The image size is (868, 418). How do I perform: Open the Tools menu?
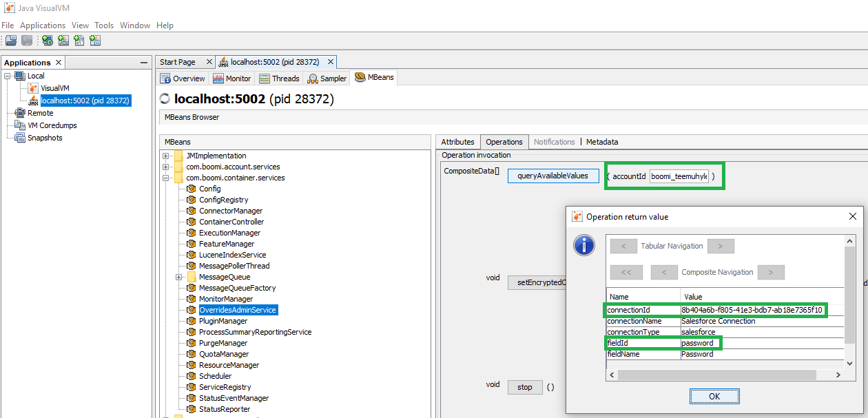click(x=104, y=25)
